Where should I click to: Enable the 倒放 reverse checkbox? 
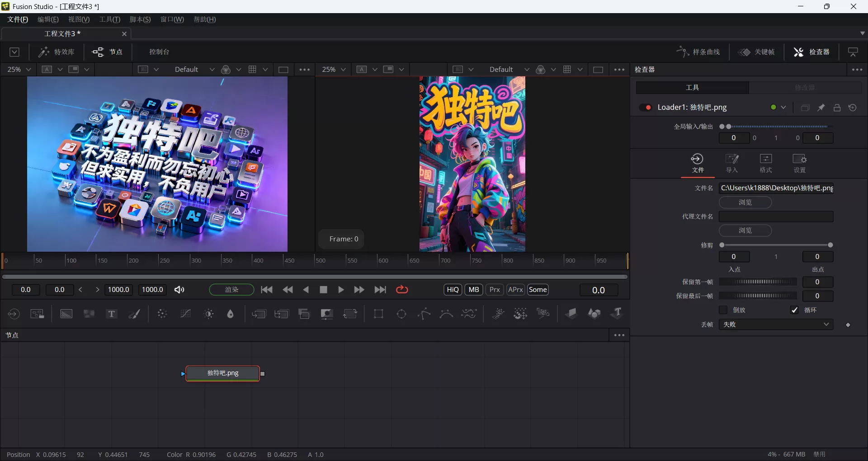723,310
